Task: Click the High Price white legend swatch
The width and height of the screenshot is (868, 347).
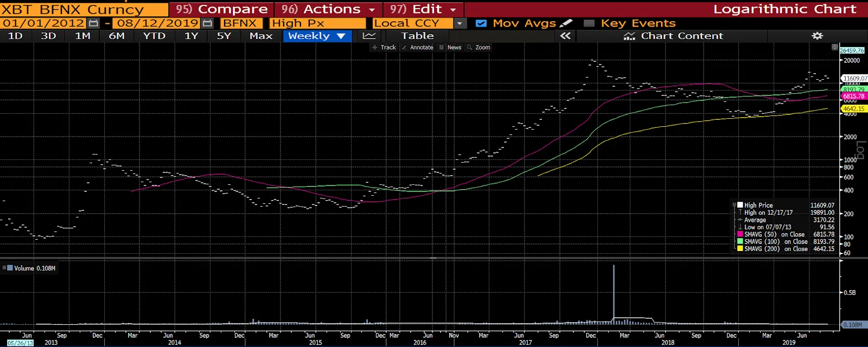Action: [x=740, y=205]
